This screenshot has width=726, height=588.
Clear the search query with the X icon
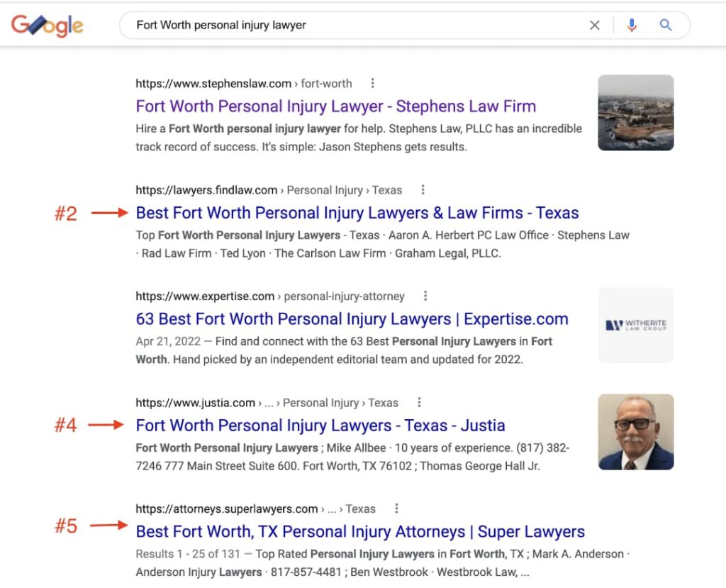(x=595, y=25)
